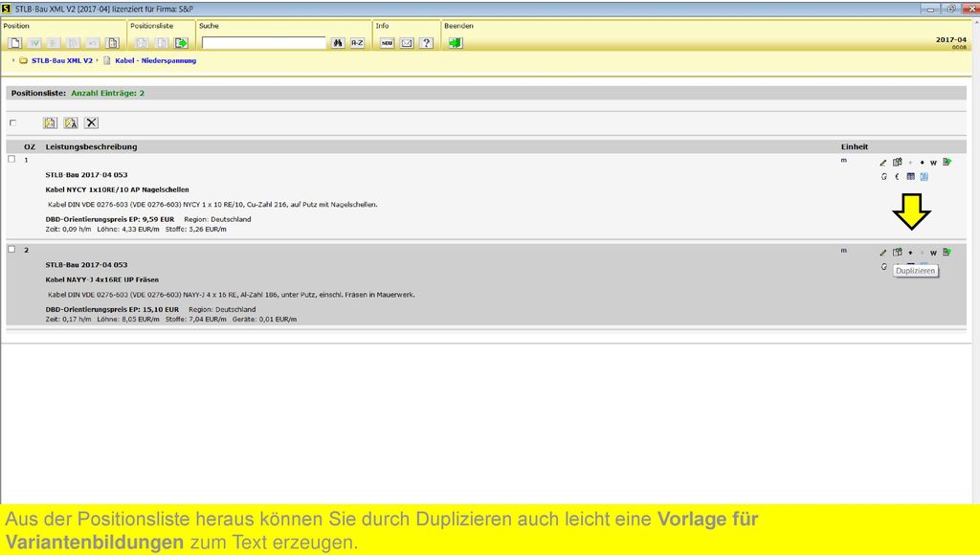
Task: Export position 2 with green arrow icon
Action: click(947, 252)
